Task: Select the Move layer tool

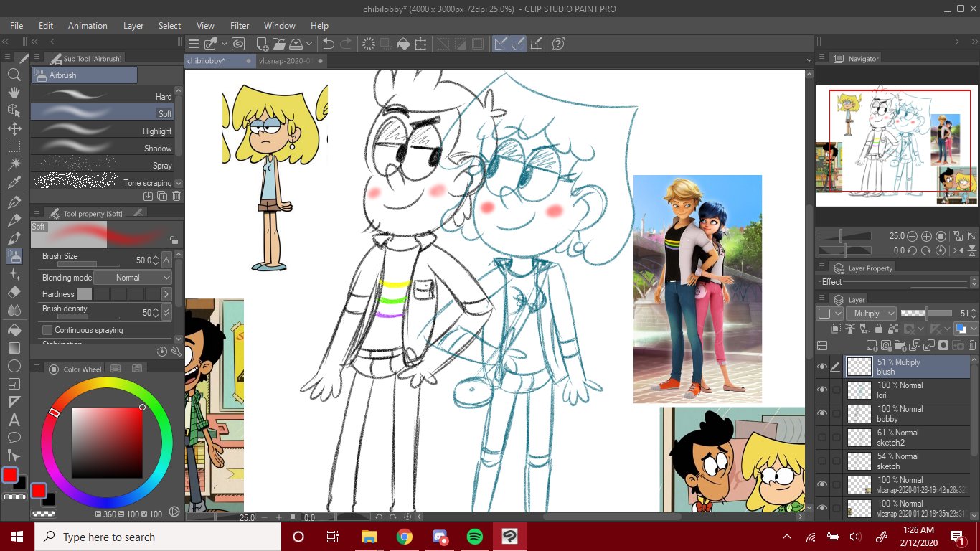Action: click(14, 128)
